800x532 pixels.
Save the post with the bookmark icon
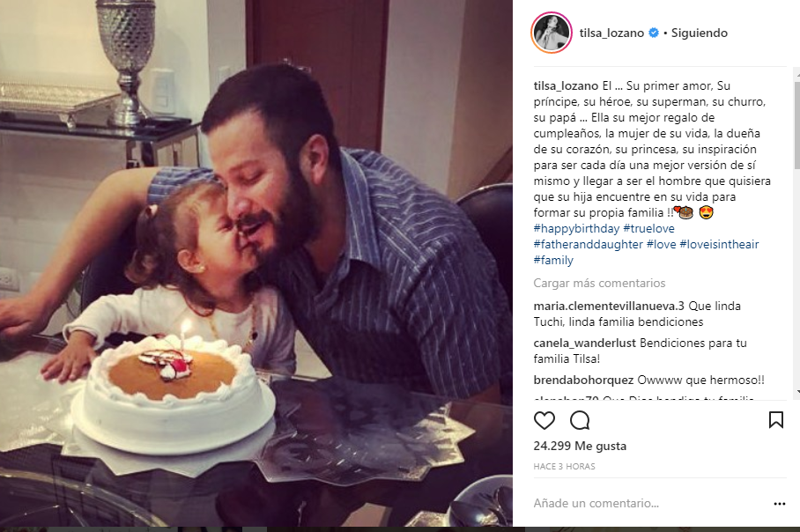[776, 420]
